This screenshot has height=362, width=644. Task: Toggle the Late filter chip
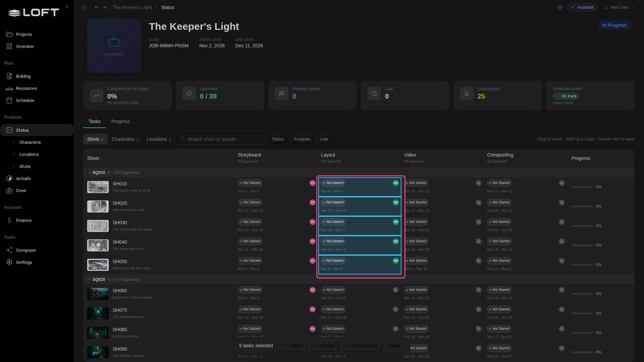[324, 139]
